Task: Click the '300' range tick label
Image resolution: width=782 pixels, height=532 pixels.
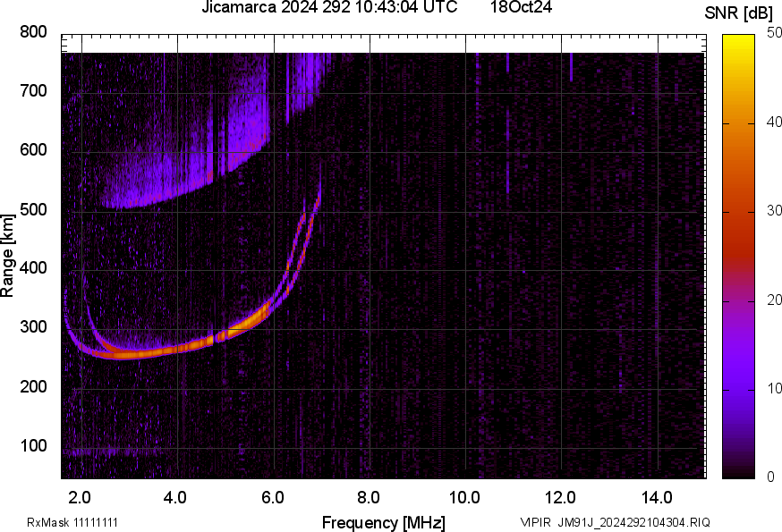Action: (x=33, y=327)
